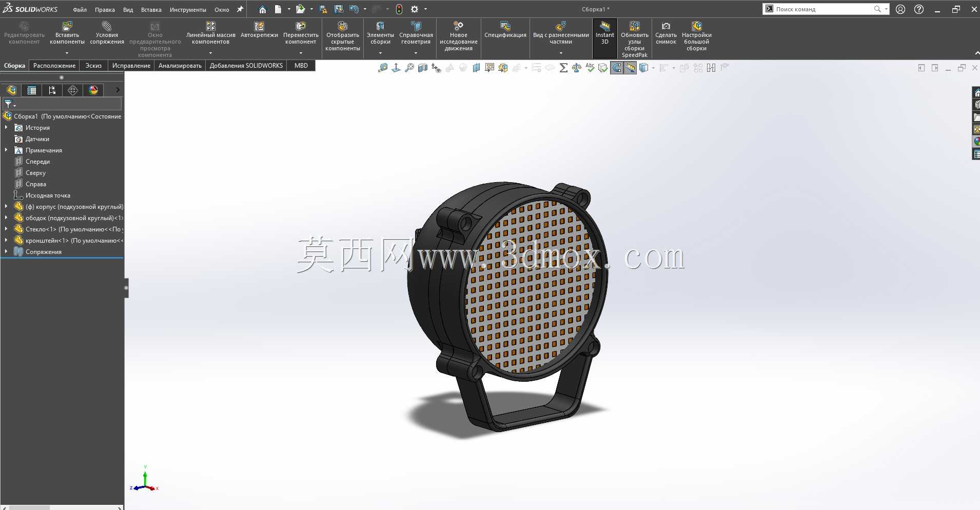Image resolution: width=980 pixels, height=510 pixels.
Task: Click Переместить компонент tool
Action: click(301, 33)
